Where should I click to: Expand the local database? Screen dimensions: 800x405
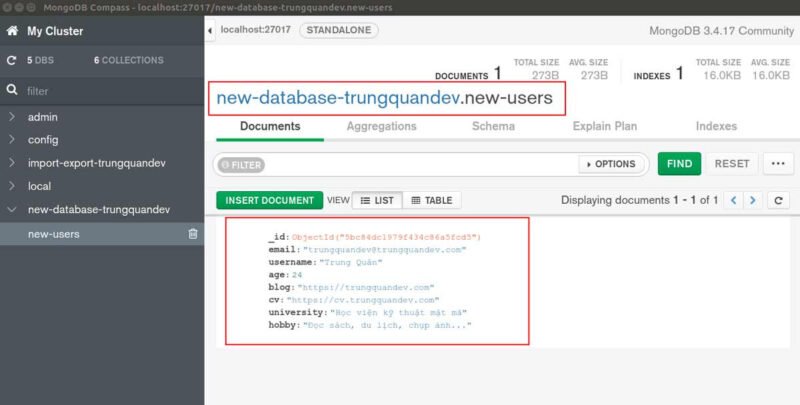click(x=12, y=186)
